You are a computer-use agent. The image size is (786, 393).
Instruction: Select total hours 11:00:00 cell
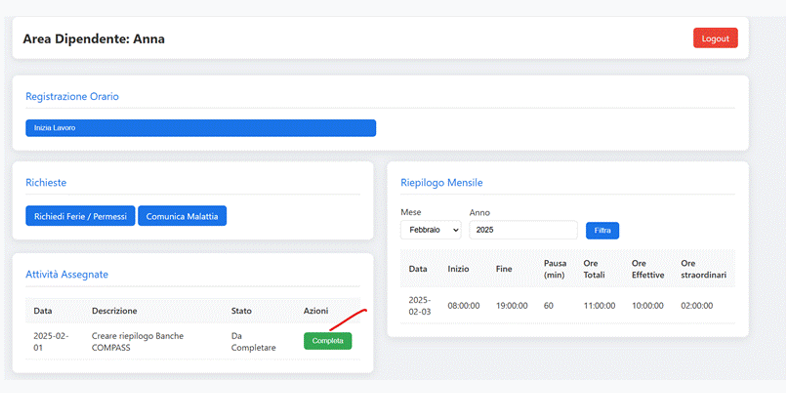coord(599,306)
